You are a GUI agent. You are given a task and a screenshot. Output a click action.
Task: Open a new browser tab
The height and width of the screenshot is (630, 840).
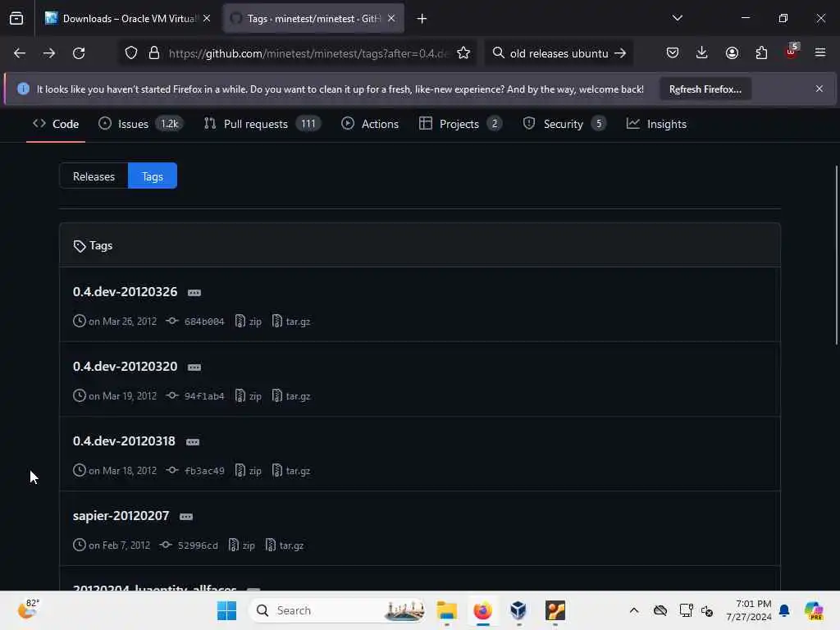pos(422,19)
